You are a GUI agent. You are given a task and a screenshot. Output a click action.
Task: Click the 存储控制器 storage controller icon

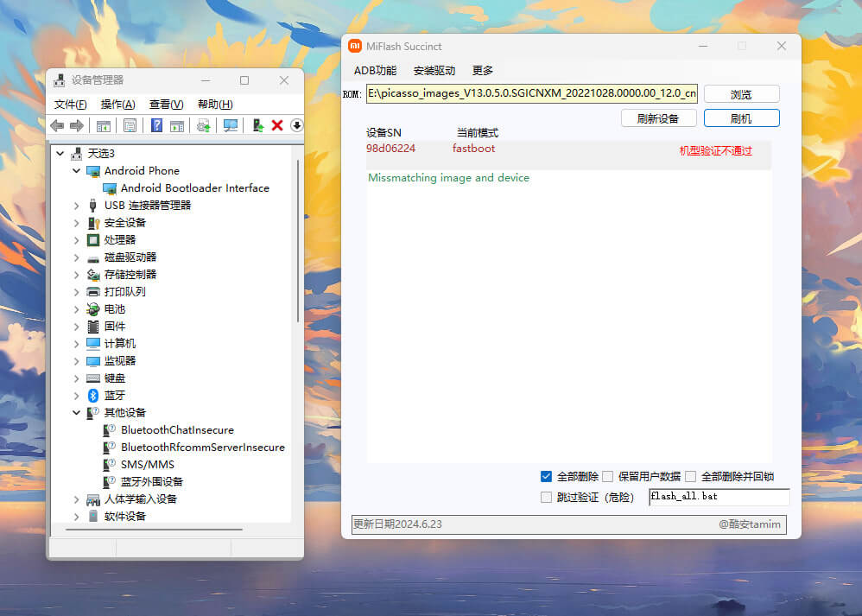click(93, 275)
